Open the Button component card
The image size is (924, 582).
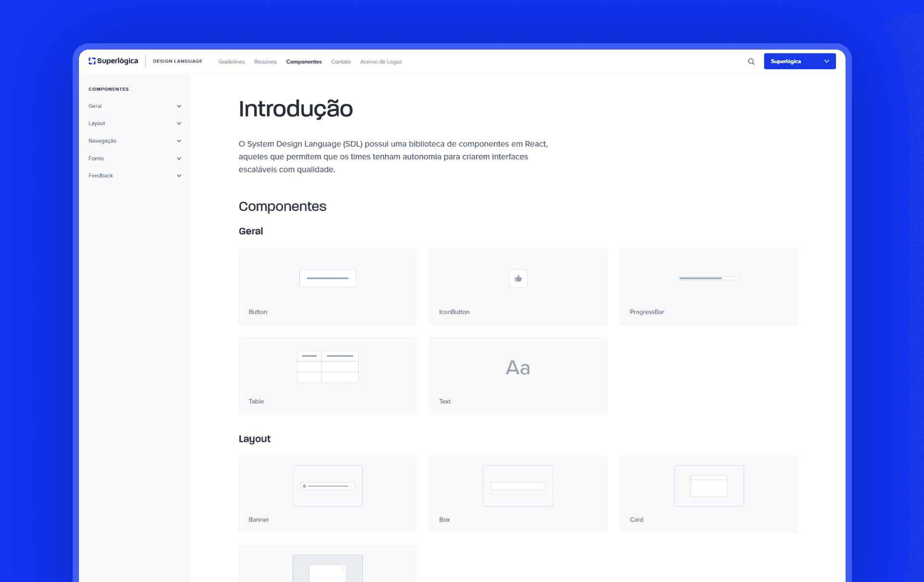click(327, 286)
